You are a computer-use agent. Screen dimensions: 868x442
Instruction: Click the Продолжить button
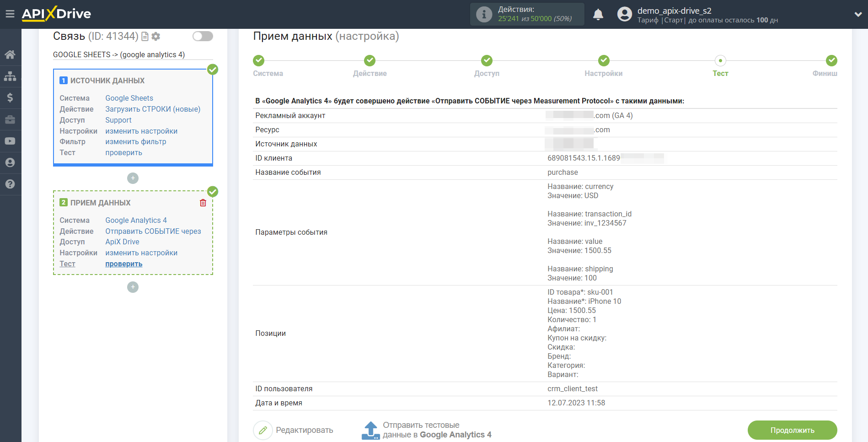click(x=792, y=430)
